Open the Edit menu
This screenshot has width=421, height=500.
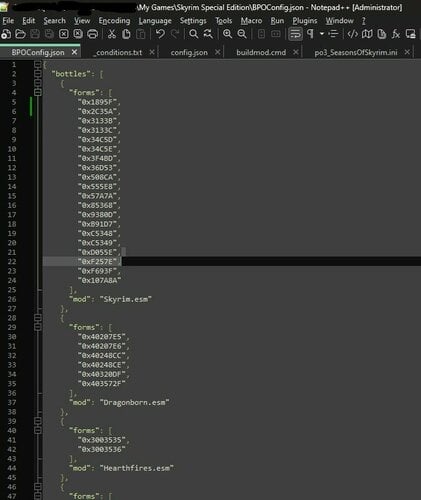(x=28, y=21)
